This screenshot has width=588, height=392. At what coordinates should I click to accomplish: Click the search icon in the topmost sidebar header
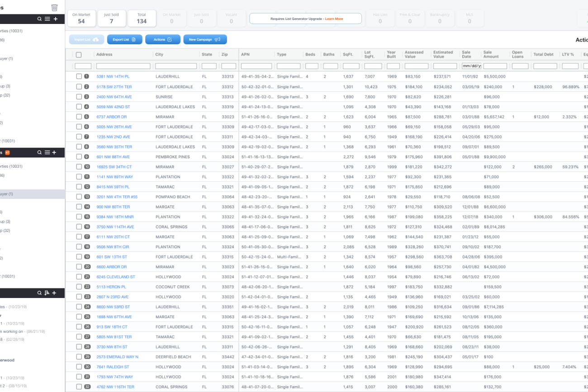click(39, 19)
